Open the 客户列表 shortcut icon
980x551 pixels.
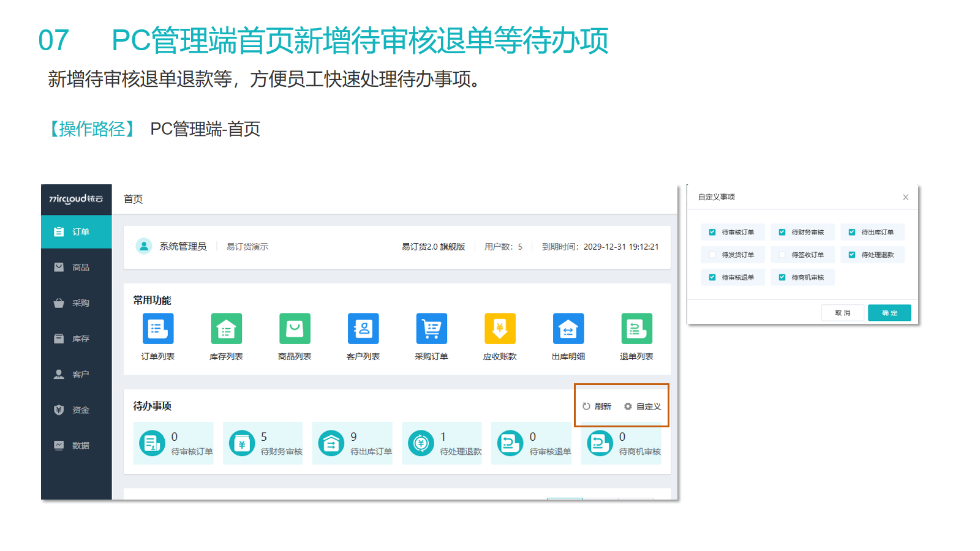[x=363, y=329]
